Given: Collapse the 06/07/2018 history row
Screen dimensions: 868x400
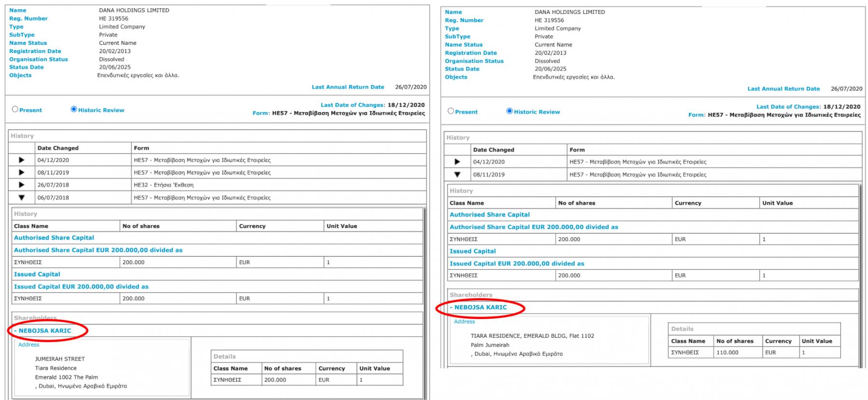Looking at the screenshot, I should 21,198.
